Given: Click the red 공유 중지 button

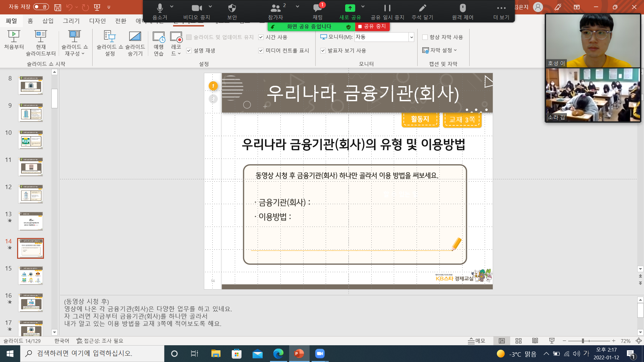Looking at the screenshot, I should pos(372,26).
